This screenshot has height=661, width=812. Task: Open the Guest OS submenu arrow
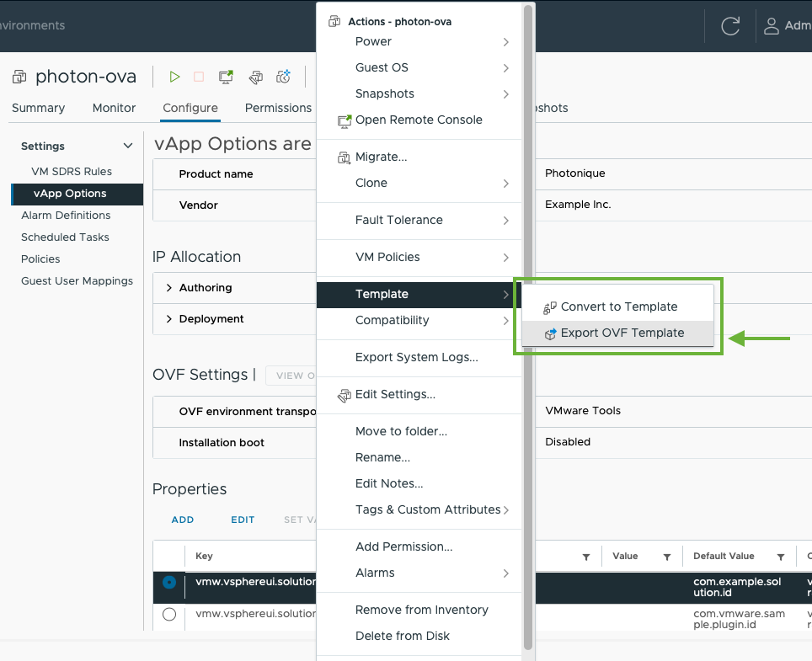[x=506, y=68]
